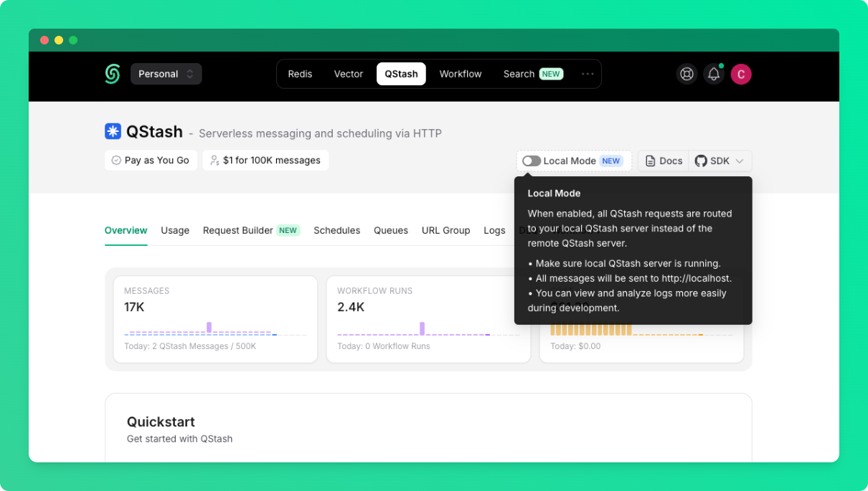This screenshot has width=868, height=491.
Task: Open the Personal team switcher dropdown
Action: tap(166, 74)
